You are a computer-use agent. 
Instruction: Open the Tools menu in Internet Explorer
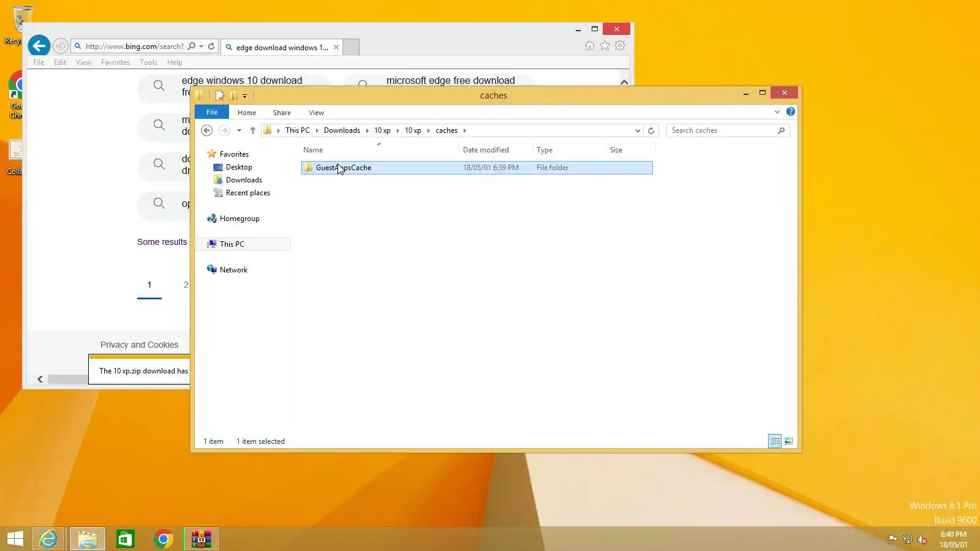[x=148, y=62]
